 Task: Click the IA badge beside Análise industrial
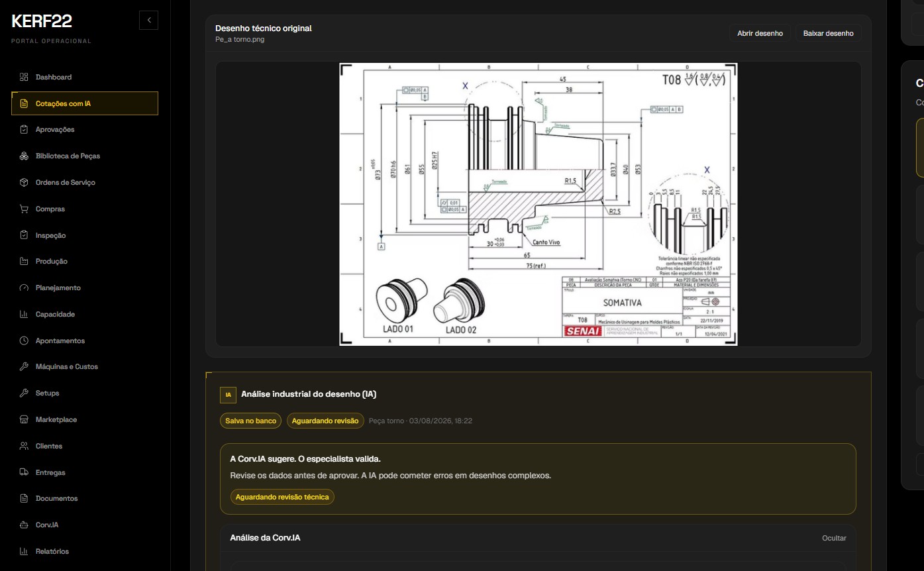[228, 395]
